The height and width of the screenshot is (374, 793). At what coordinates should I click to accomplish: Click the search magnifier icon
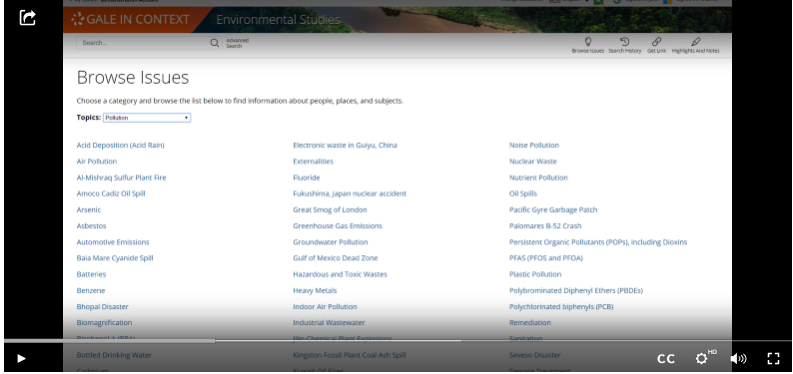click(214, 43)
